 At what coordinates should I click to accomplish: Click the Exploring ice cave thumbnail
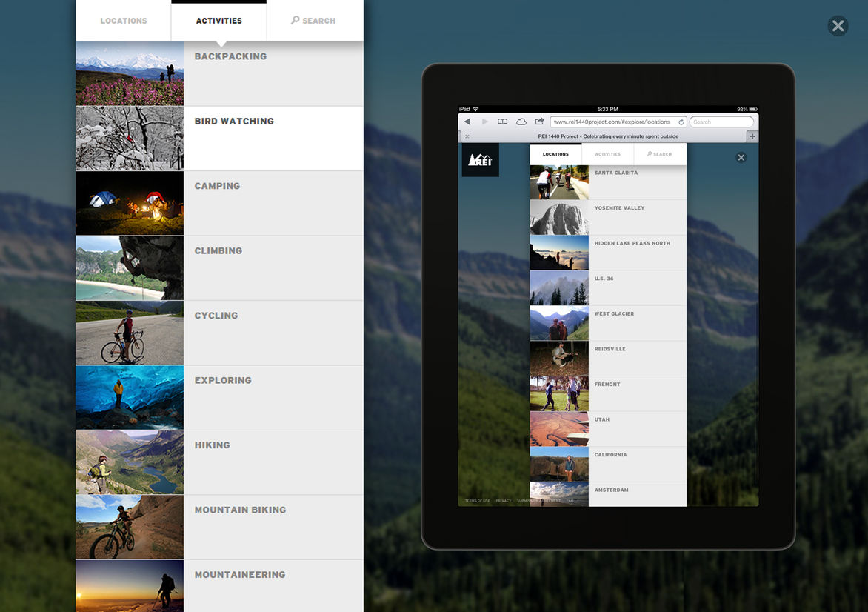[130, 397]
